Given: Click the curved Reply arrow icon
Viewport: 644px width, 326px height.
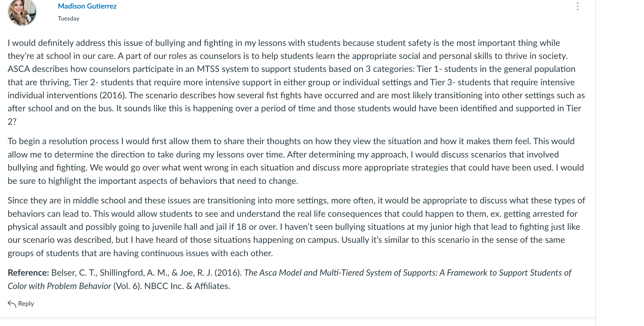Looking at the screenshot, I should pos(12,304).
